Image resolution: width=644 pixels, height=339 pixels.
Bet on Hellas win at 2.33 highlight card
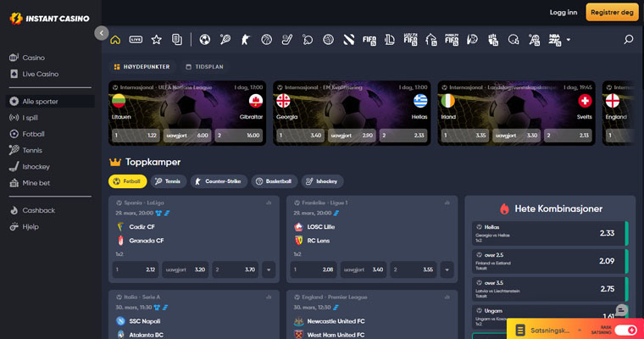403,136
